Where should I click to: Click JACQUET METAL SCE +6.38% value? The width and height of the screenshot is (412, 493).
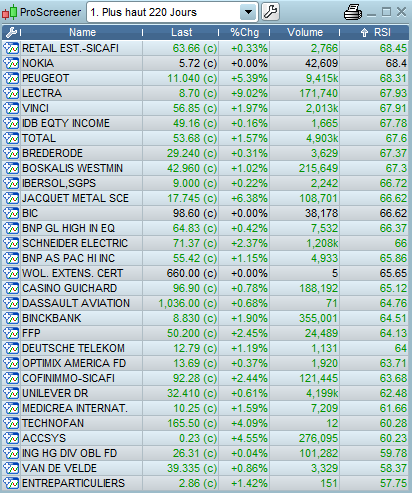click(x=249, y=198)
